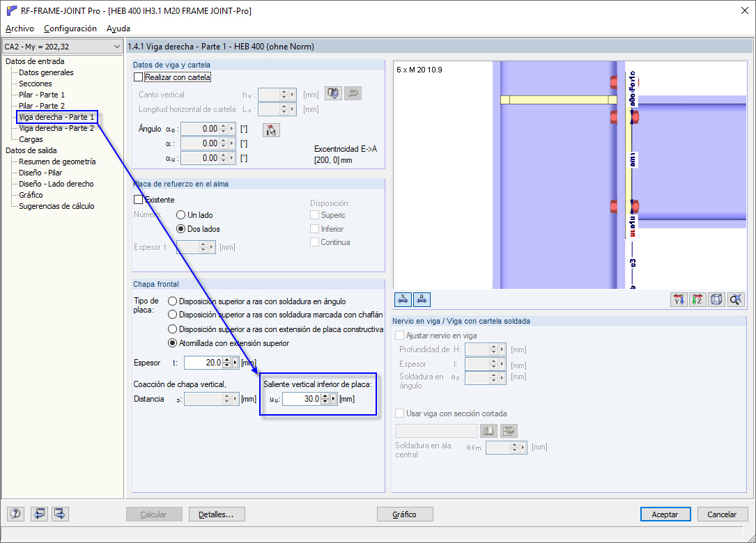Select Atornillada con extensión superior option
756x543 pixels.
(x=172, y=343)
